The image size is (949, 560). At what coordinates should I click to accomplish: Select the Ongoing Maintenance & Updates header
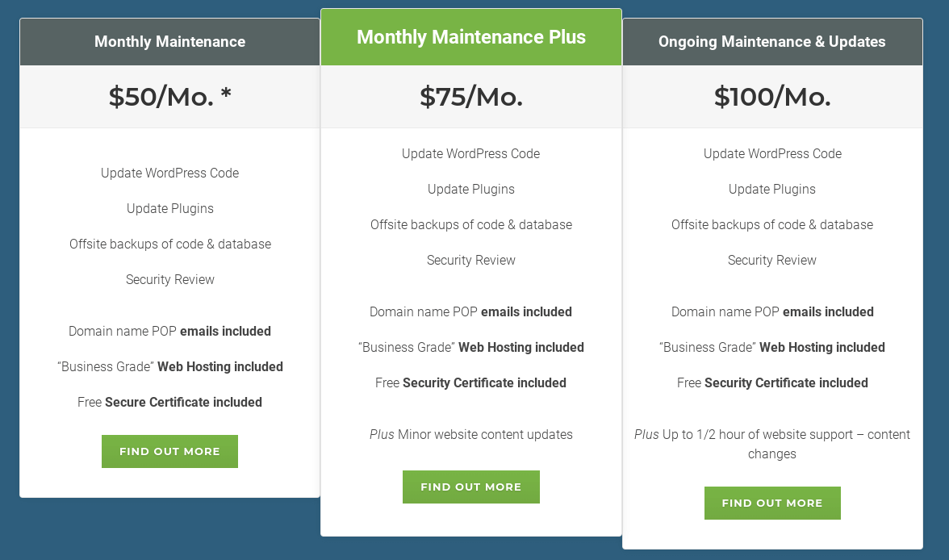coord(772,42)
